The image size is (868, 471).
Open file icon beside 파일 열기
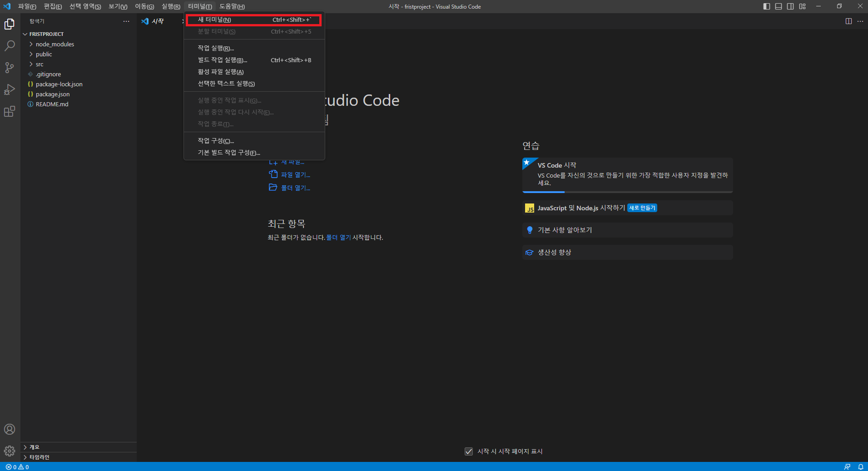point(273,174)
